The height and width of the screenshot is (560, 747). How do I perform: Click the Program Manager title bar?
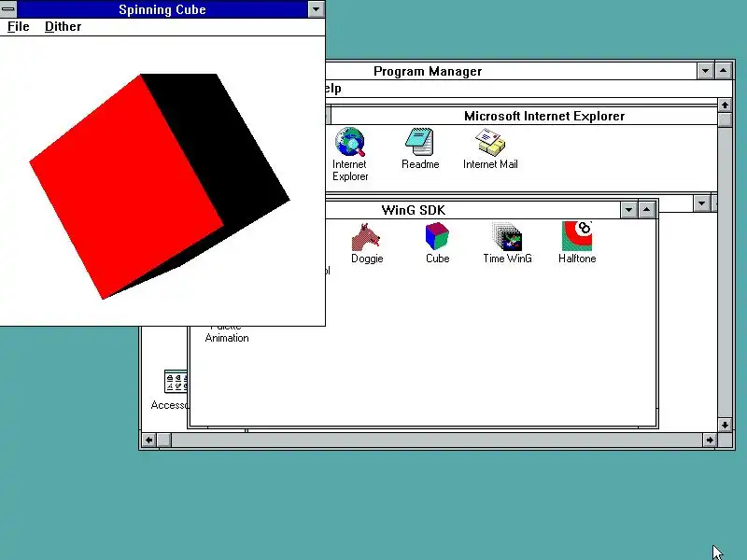point(511,72)
